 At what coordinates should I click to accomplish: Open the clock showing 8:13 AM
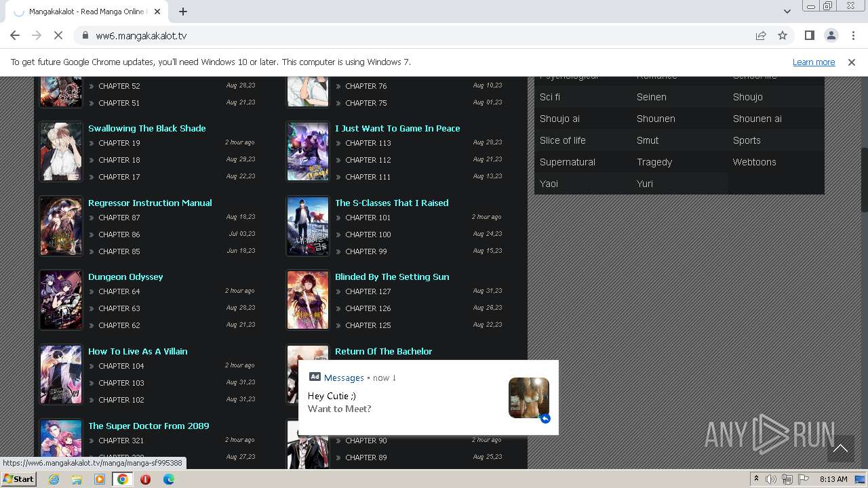pos(833,479)
